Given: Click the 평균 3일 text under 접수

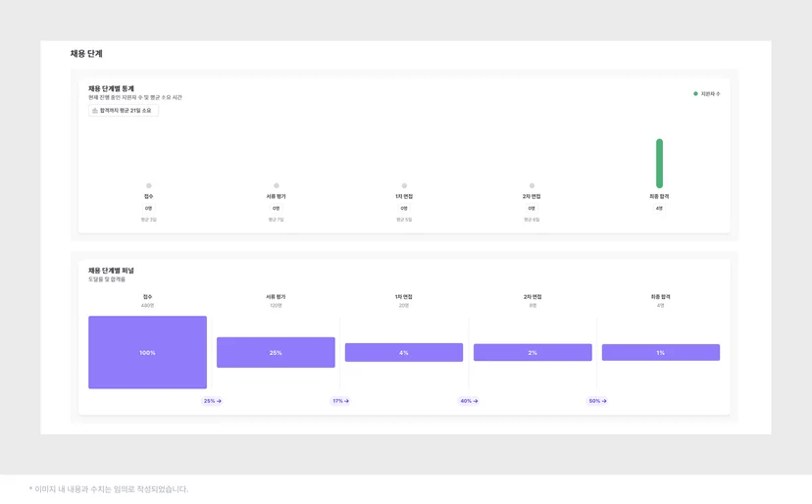Looking at the screenshot, I should (149, 220).
